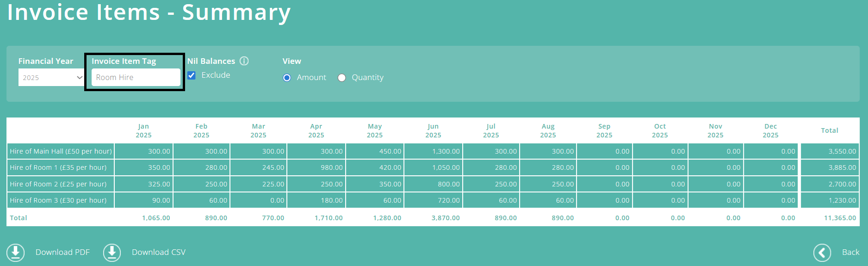Click Room 1 row total 3,885.00
This screenshot has width=868, height=266.
(x=842, y=167)
